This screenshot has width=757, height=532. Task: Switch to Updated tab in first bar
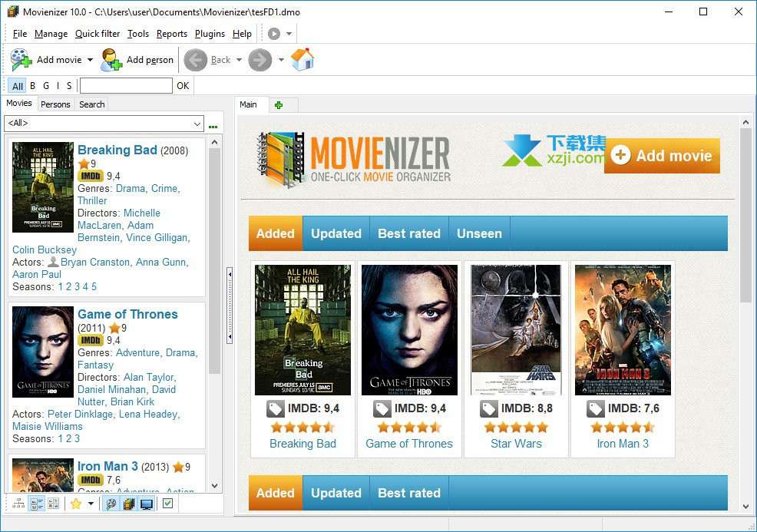pos(336,233)
